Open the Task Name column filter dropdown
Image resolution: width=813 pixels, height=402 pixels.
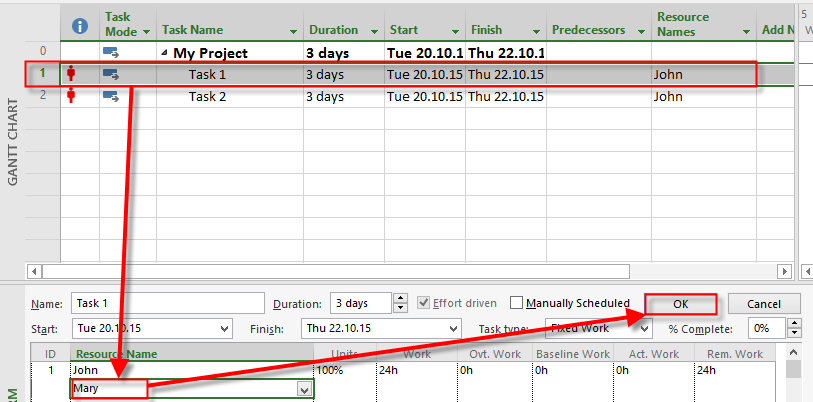pos(291,31)
